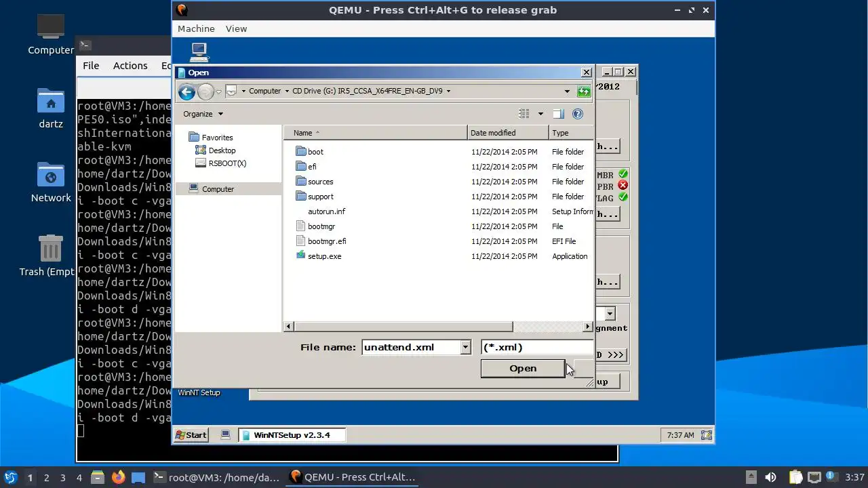868x488 pixels.
Task: Open the File name dropdown arrow
Action: 465,347
